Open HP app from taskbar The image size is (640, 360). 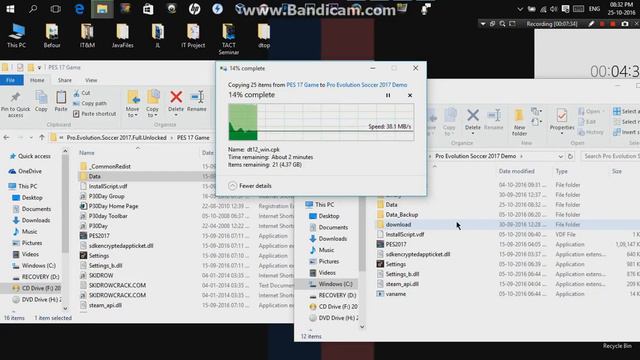click(x=194, y=9)
